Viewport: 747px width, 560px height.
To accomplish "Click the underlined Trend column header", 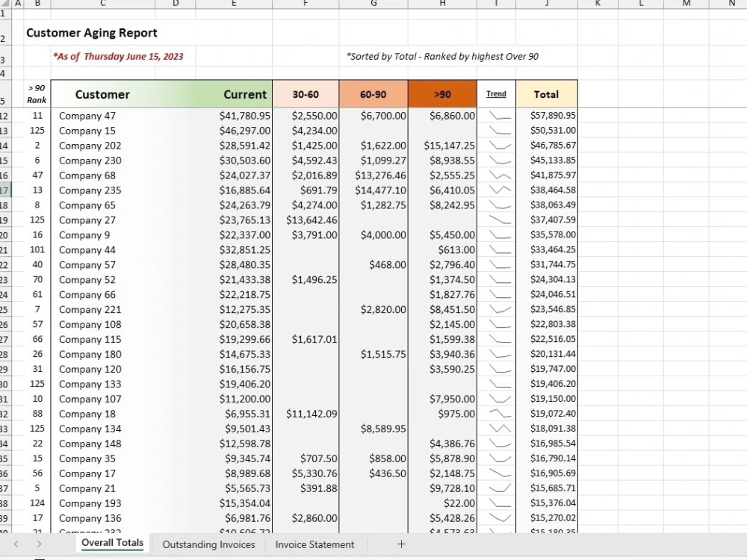I will tap(497, 94).
